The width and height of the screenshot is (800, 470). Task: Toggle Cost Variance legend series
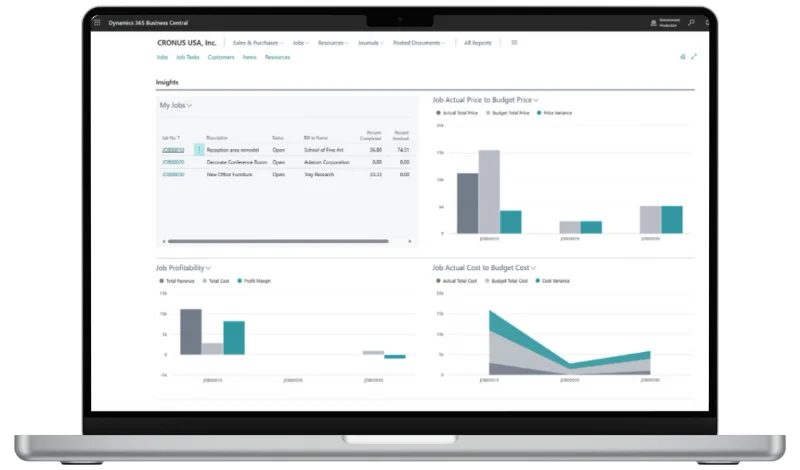(x=555, y=281)
